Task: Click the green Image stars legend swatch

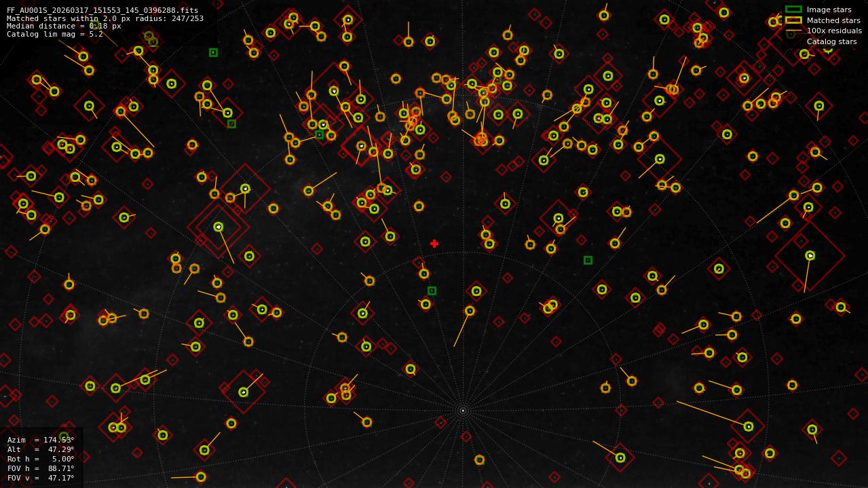Action: point(793,10)
